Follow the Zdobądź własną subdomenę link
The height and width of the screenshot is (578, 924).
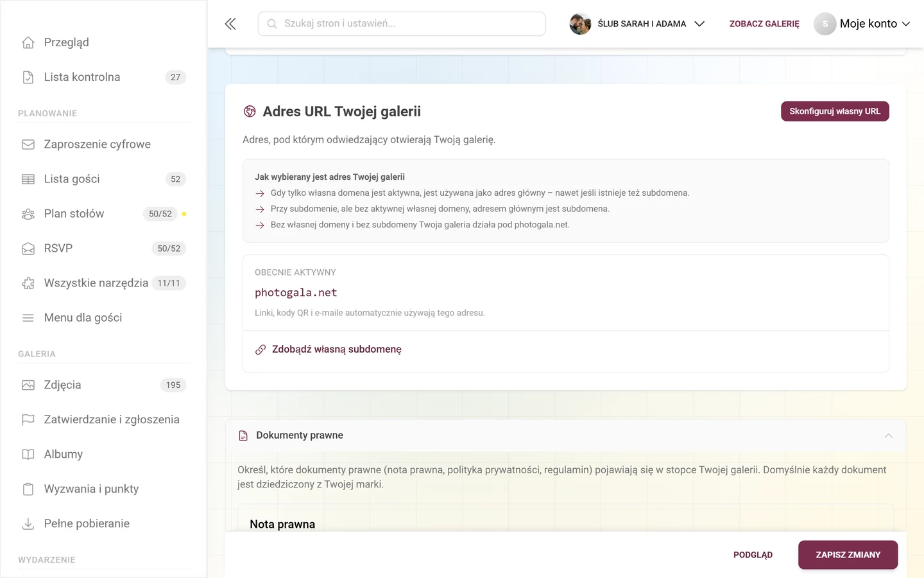point(337,349)
